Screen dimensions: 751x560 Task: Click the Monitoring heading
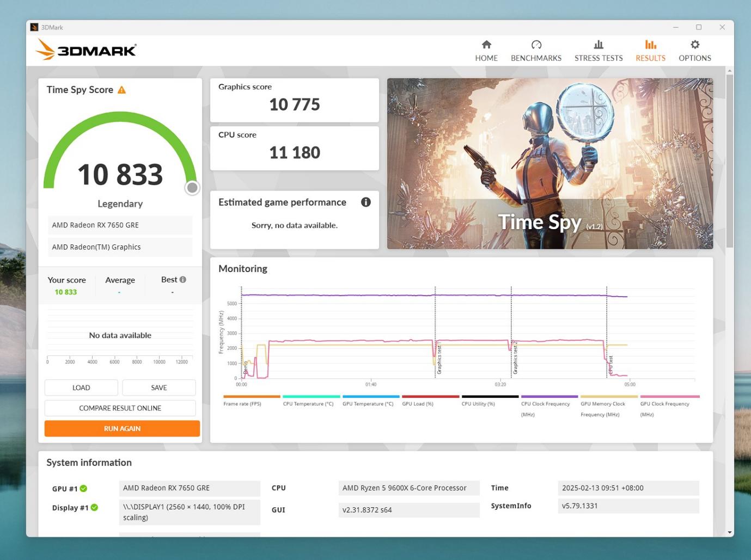[243, 268]
